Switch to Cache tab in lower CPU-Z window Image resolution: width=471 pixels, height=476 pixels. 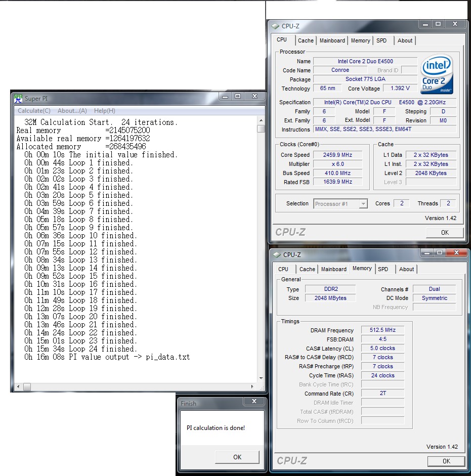coord(307,269)
